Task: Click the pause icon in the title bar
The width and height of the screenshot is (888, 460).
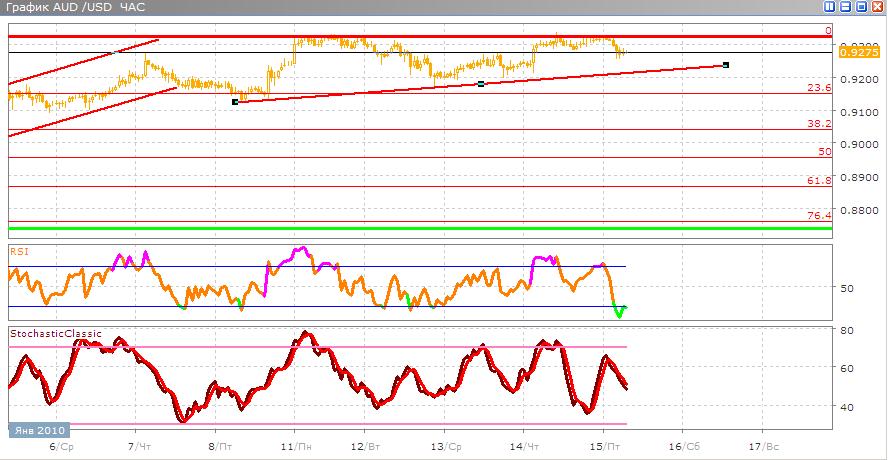Action: pos(830,7)
